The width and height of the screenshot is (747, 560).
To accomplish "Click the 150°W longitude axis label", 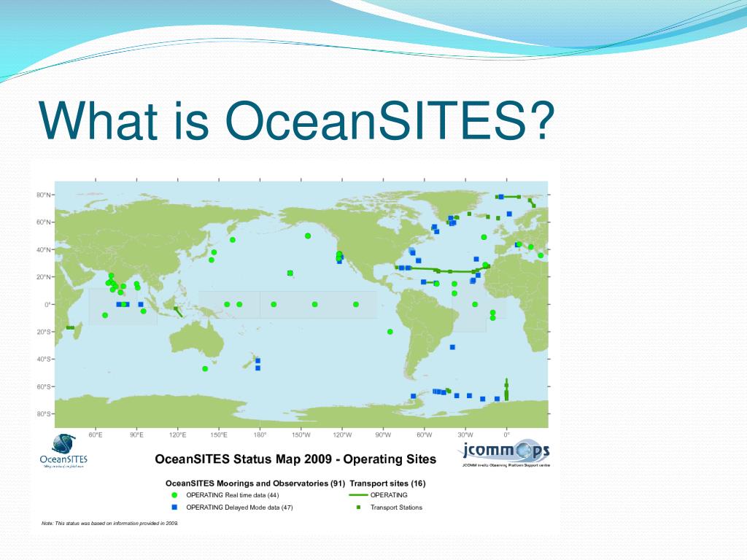I will point(301,435).
